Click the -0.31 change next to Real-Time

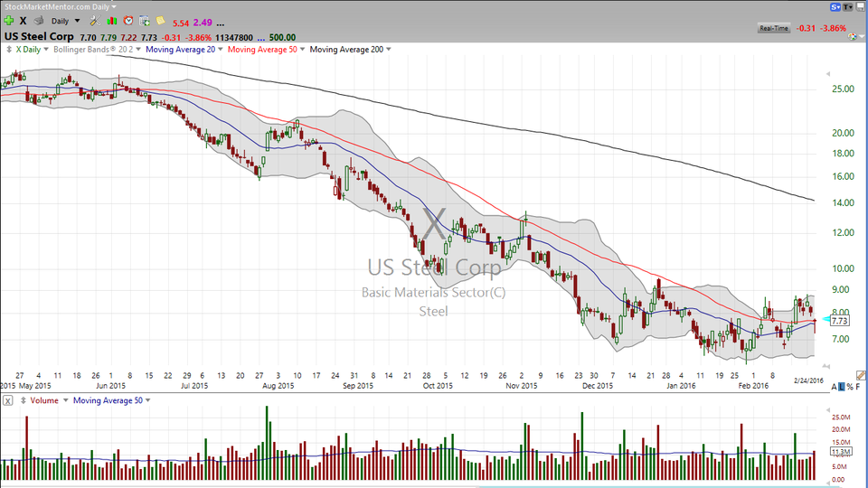[x=806, y=28]
